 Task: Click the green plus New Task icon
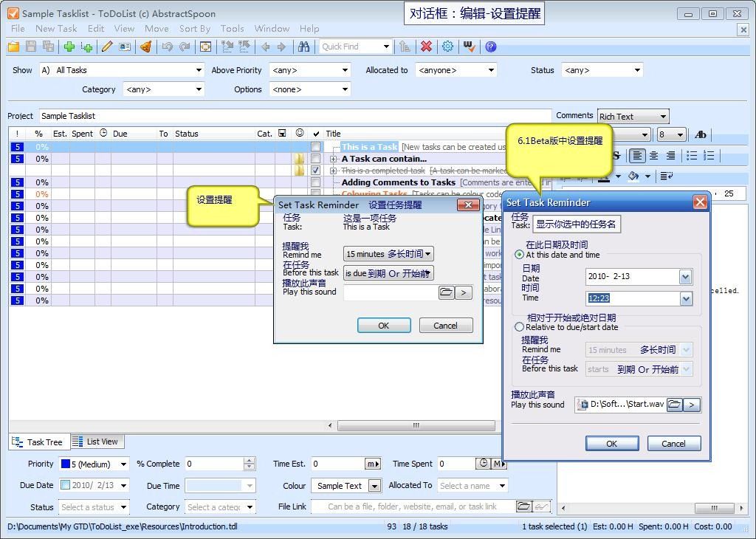69,47
